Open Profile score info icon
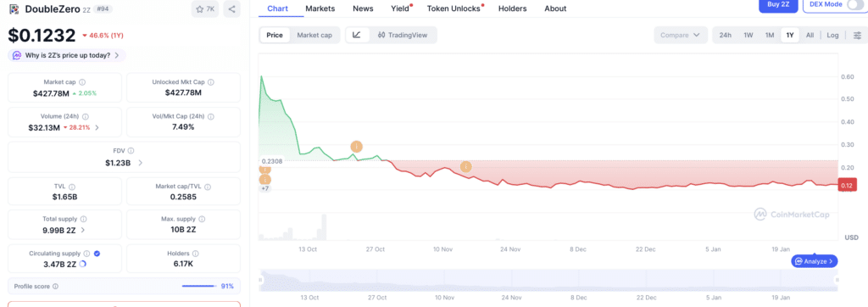This screenshot has width=868, height=307. [55, 287]
